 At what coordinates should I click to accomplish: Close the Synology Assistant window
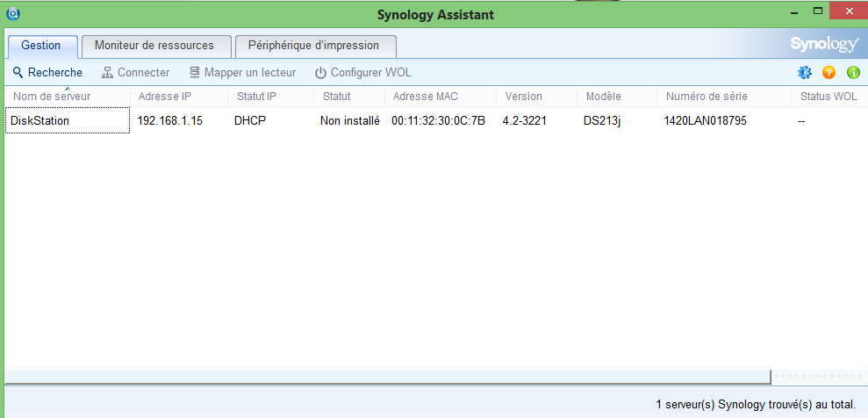[848, 10]
